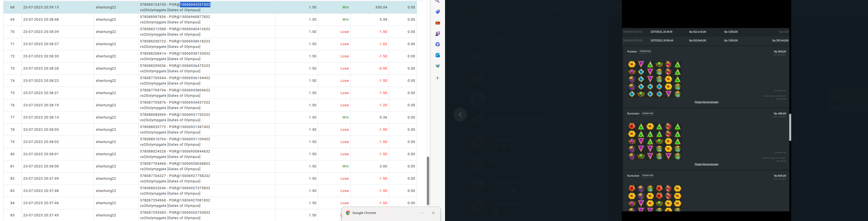The width and height of the screenshot is (868, 221).
Task: Click the Rp 600,00 Runtuhan symbol grid
Action: [x=655, y=198]
